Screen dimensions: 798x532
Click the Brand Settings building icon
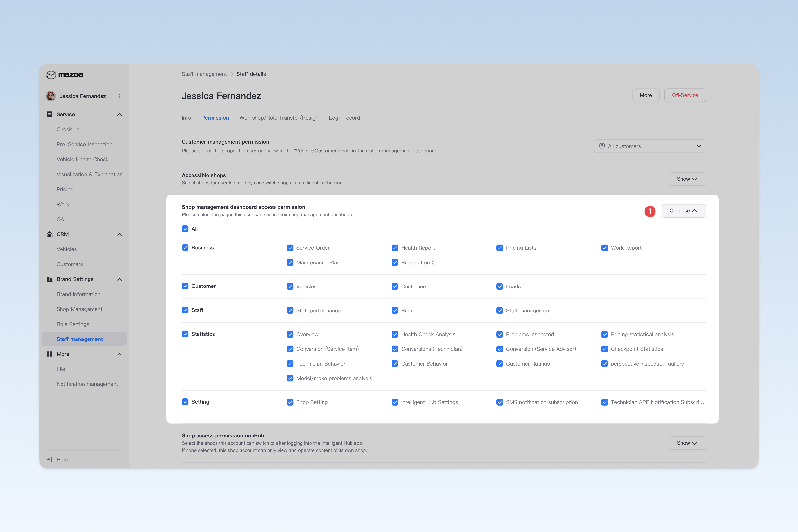tap(49, 279)
